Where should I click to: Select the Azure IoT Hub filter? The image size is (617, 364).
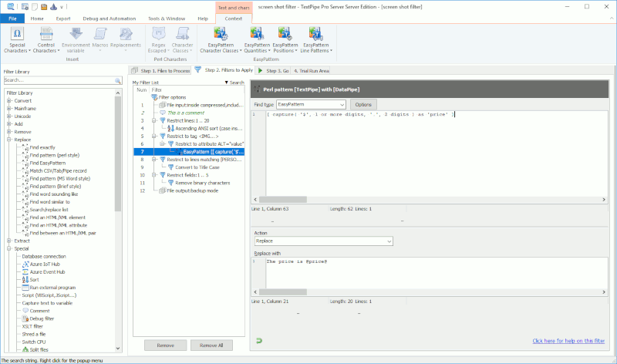(45, 264)
